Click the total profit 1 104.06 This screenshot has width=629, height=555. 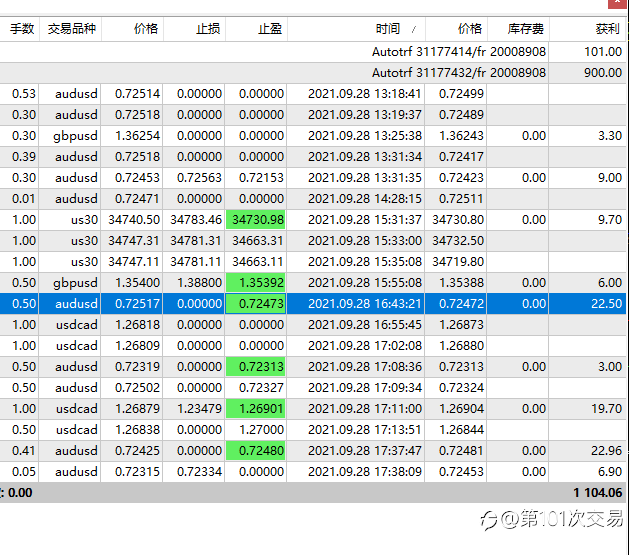[597, 492]
